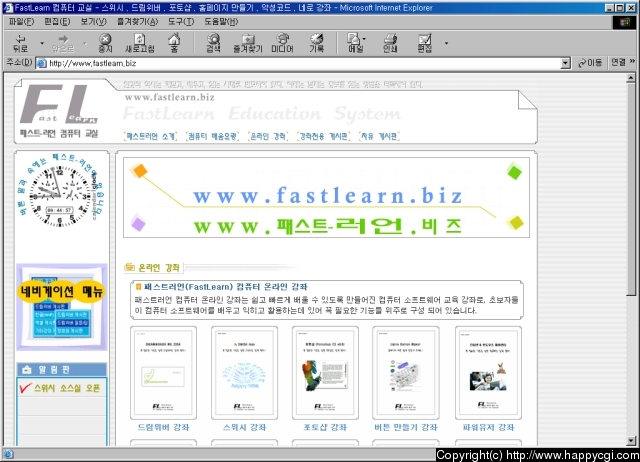Viewport: 640px width, 462px height.
Task: Click the 포토샵 강좌 link
Action: click(x=325, y=427)
